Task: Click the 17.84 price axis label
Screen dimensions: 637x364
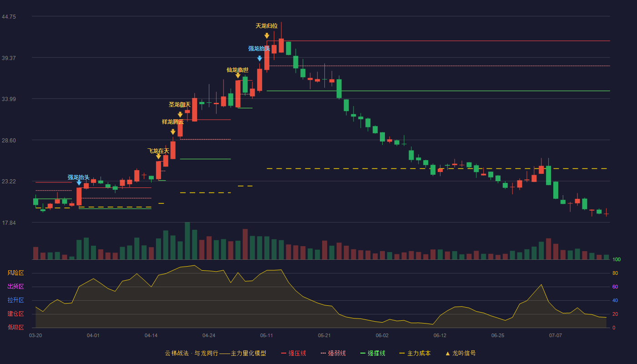Action: (9, 223)
